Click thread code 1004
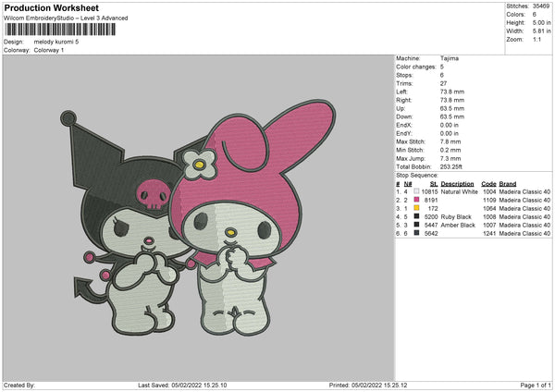The width and height of the screenshot is (555, 392). 489,191
